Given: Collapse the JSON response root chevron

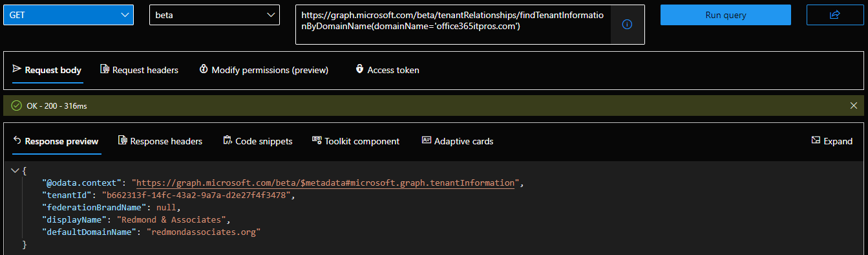Looking at the screenshot, I should (16, 171).
